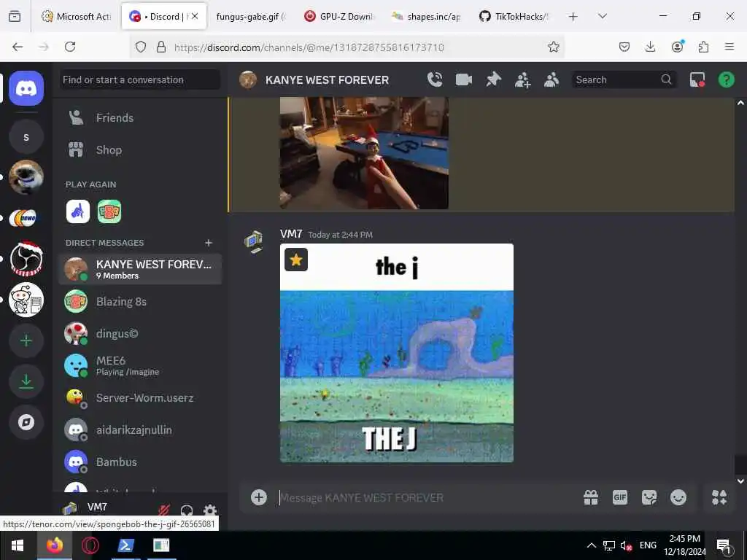Open PowerShell from the taskbar
747x560 pixels.
125,545
